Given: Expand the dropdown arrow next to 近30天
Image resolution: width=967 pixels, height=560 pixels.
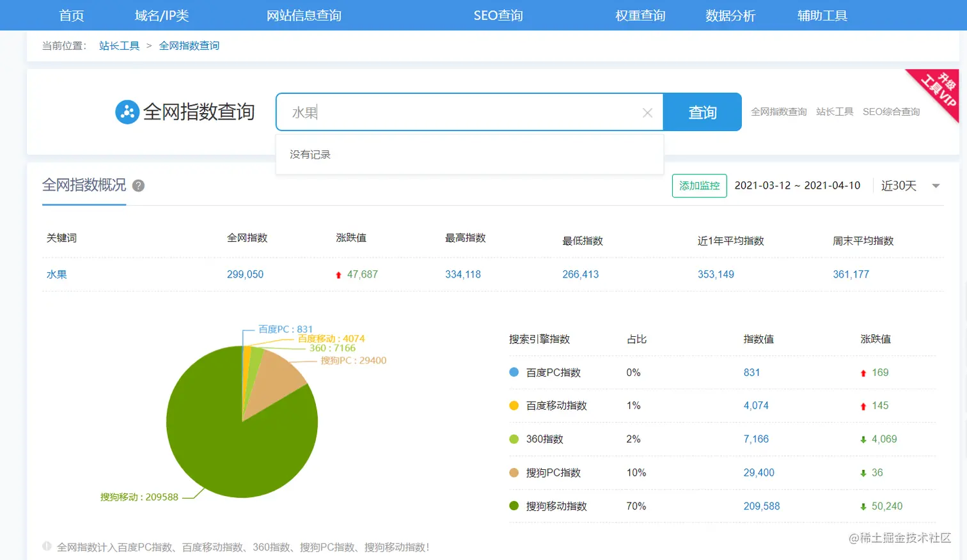Looking at the screenshot, I should point(936,186).
